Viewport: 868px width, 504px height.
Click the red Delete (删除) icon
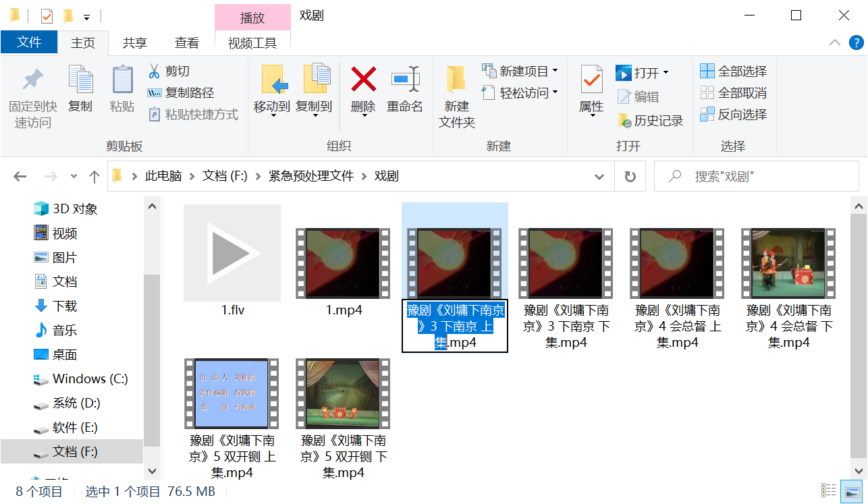coord(363,80)
